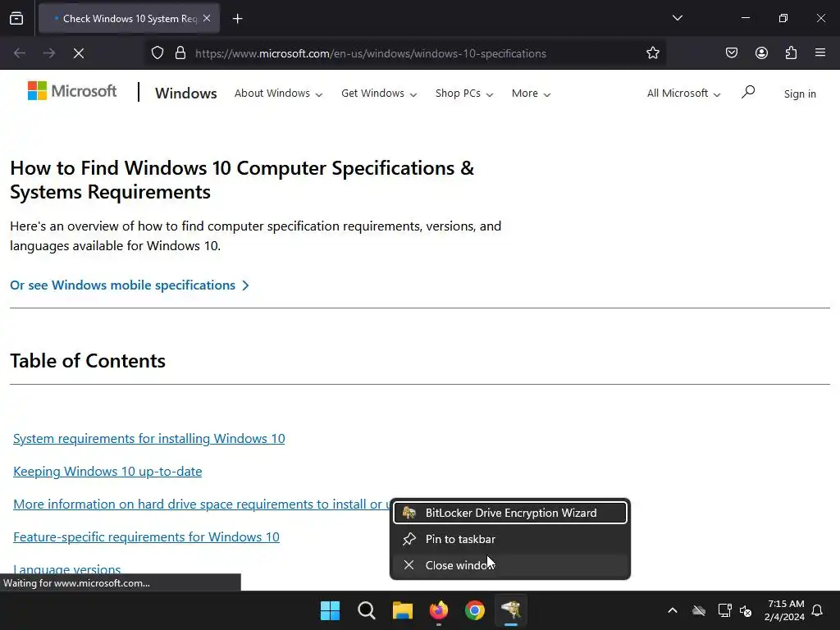The image size is (840, 630).
Task: Launch Google Chrome from taskbar
Action: pos(475,610)
